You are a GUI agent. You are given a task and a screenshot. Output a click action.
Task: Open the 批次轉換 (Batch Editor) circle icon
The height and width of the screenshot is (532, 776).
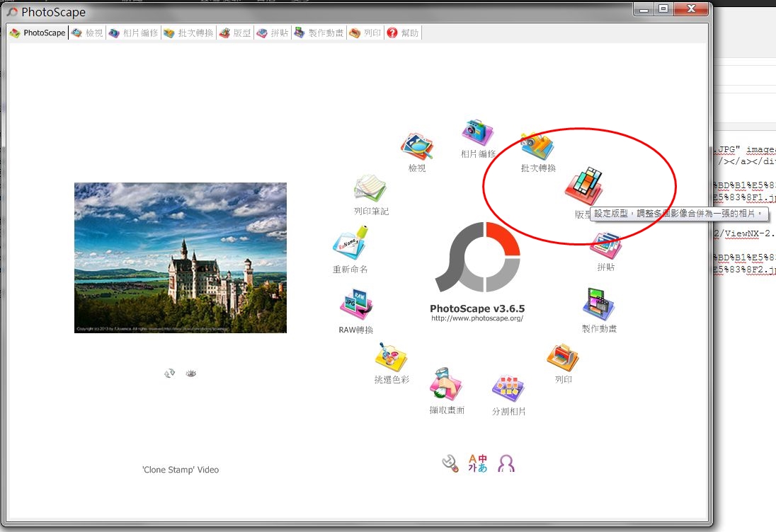coord(537,146)
